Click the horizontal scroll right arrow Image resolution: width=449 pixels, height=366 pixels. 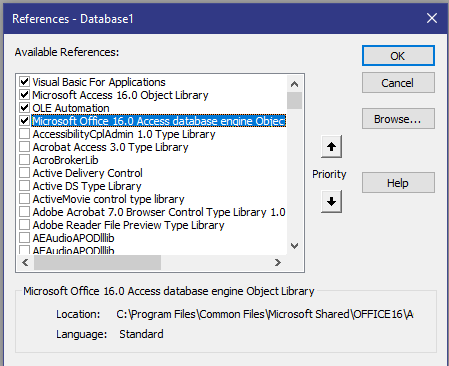pos(278,263)
